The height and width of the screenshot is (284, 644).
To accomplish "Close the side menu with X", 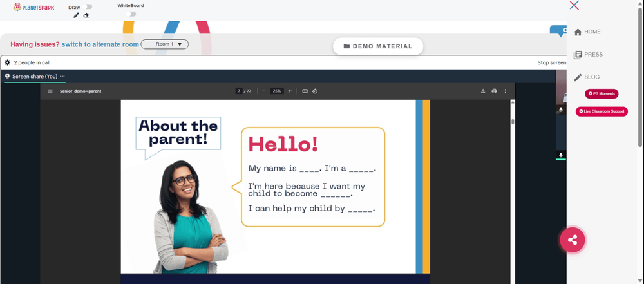I will (x=574, y=5).
